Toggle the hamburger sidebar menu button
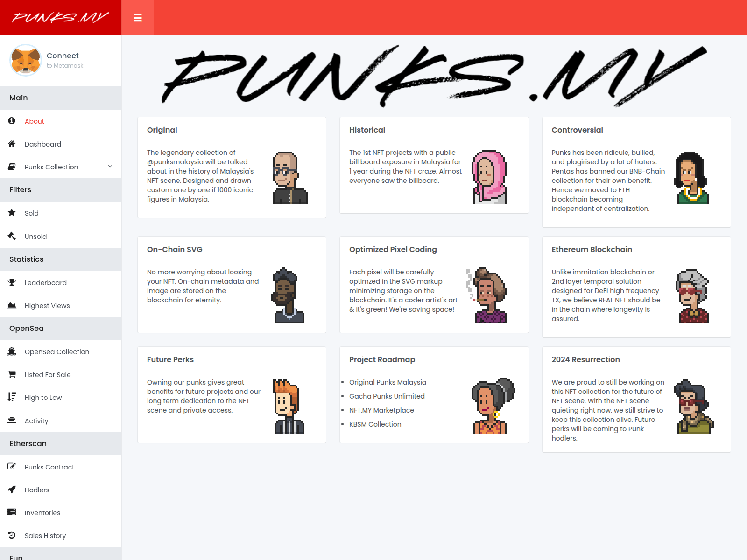Viewport: 747px width, 560px height. (x=138, y=18)
